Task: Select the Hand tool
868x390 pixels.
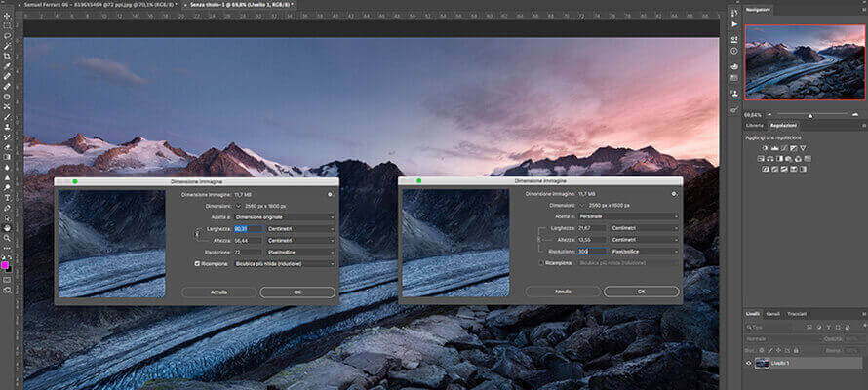Action: (7, 228)
